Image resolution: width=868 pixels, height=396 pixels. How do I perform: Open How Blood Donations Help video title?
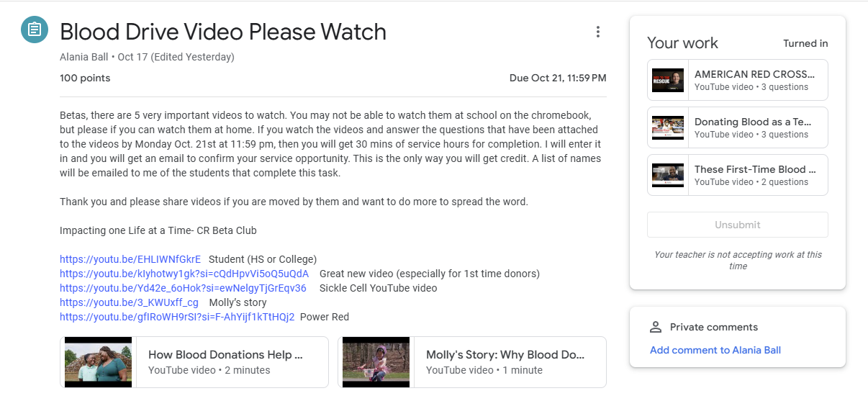tap(225, 355)
